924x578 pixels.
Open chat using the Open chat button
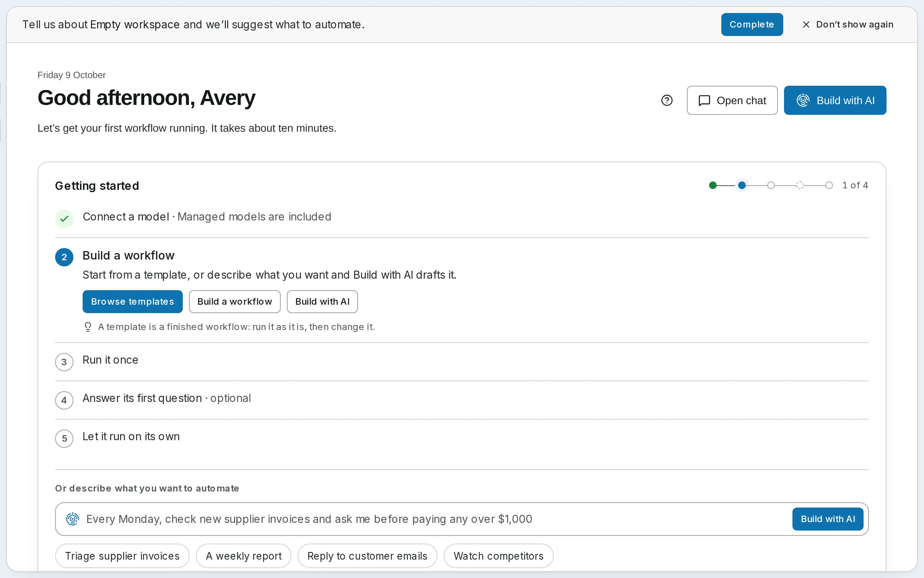[x=732, y=100]
